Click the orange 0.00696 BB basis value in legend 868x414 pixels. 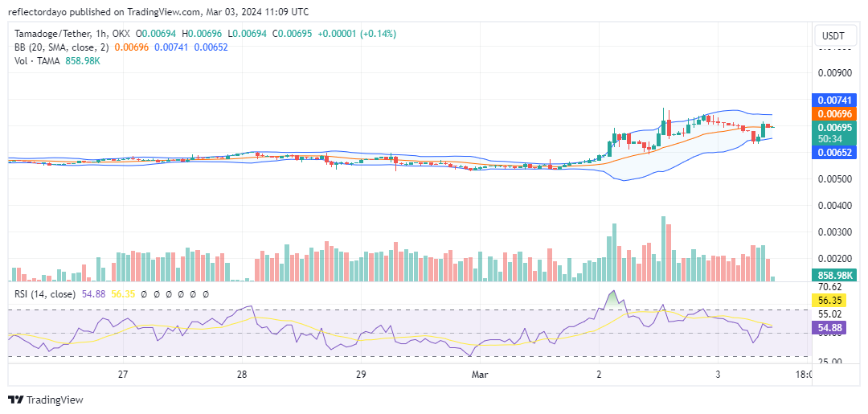coord(132,47)
